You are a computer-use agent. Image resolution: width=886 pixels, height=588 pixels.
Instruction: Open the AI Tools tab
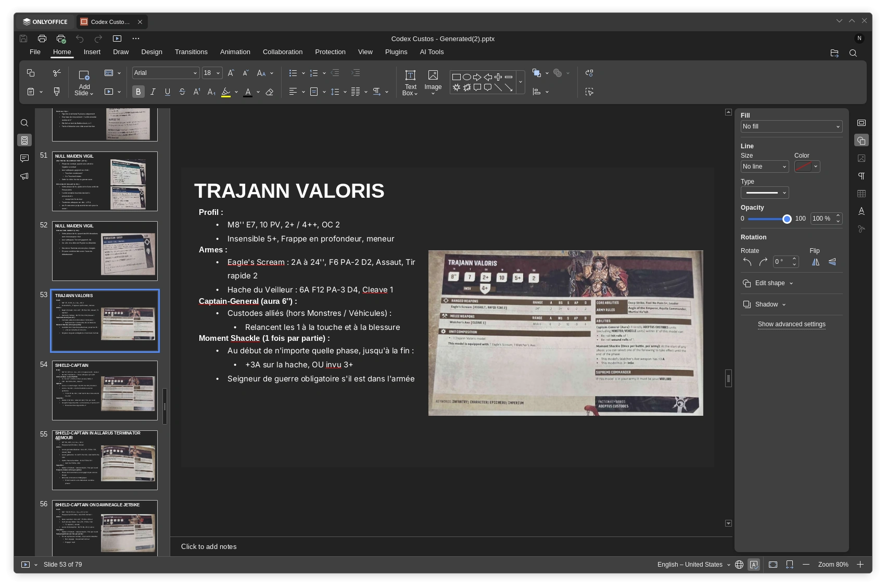tap(432, 52)
